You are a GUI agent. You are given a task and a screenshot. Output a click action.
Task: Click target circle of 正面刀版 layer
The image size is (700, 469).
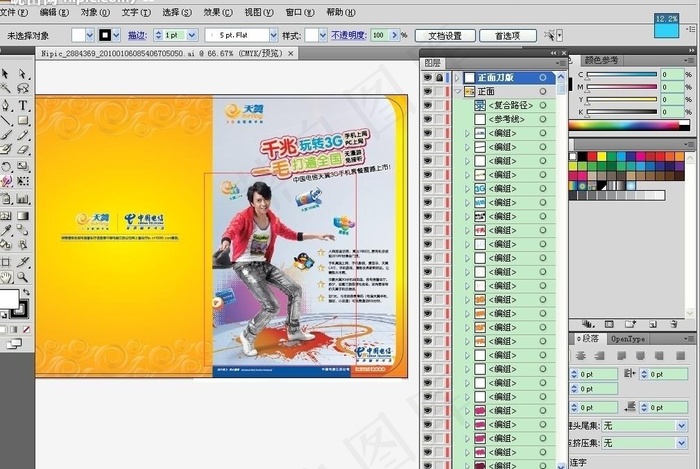tap(543, 78)
